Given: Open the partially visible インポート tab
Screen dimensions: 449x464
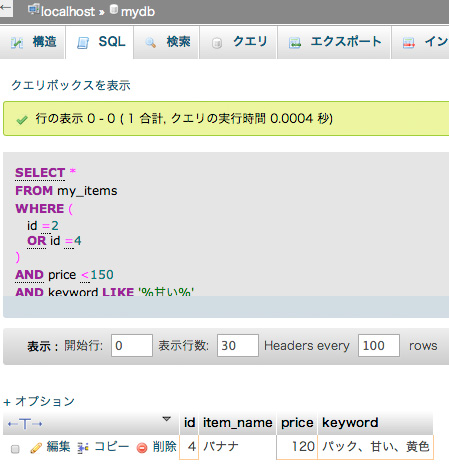Looking at the screenshot, I should click(x=421, y=42).
